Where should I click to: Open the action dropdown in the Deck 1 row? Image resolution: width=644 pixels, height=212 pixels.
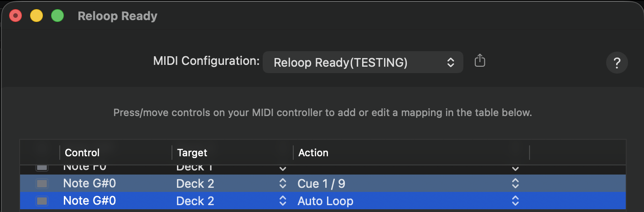[x=515, y=168]
